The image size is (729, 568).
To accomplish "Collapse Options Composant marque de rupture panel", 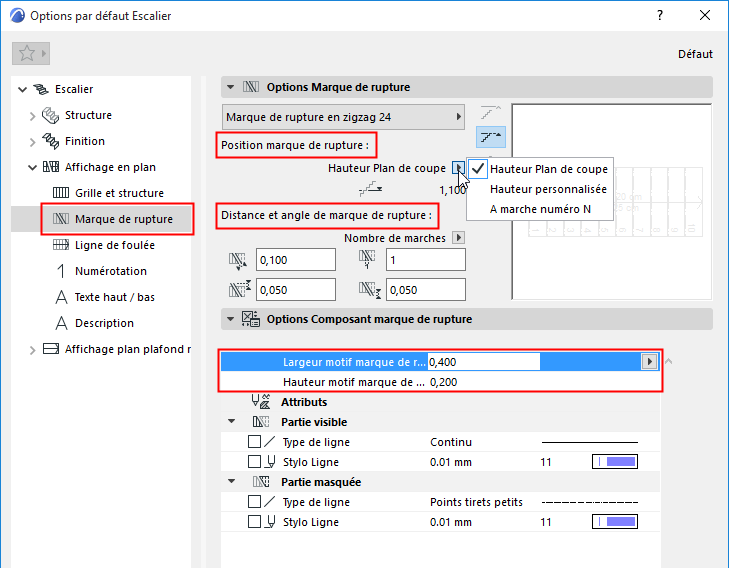I will tap(230, 319).
